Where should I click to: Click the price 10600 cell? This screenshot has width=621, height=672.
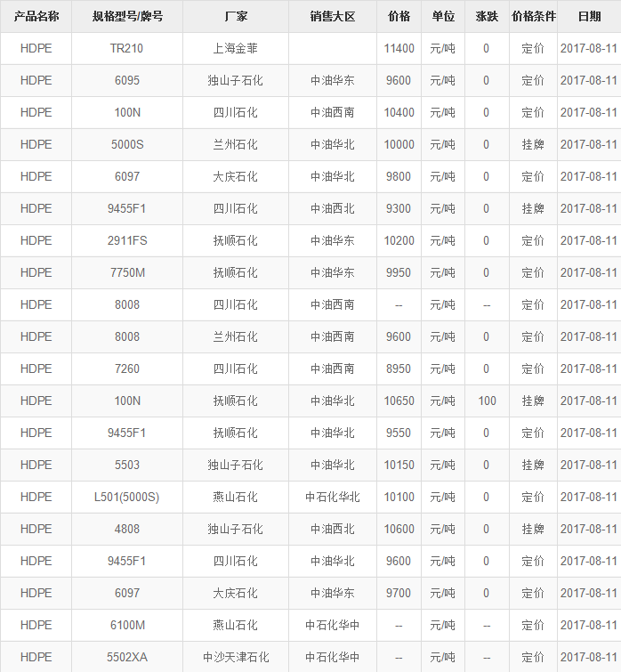(399, 530)
